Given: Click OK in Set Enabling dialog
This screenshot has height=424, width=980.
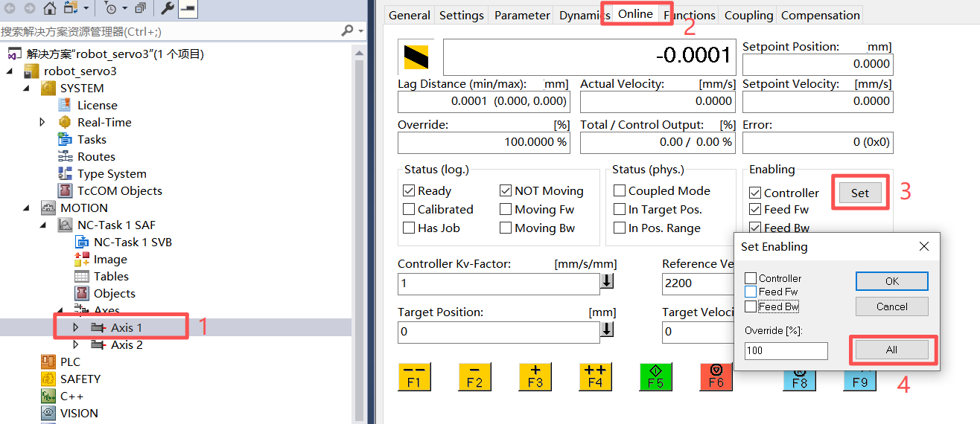Looking at the screenshot, I should coord(892,281).
